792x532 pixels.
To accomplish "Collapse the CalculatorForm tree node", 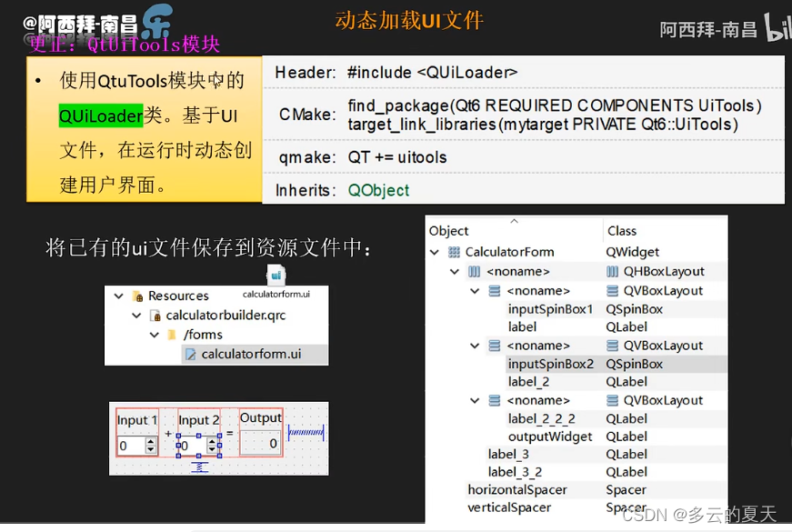I will pyautogui.click(x=435, y=252).
